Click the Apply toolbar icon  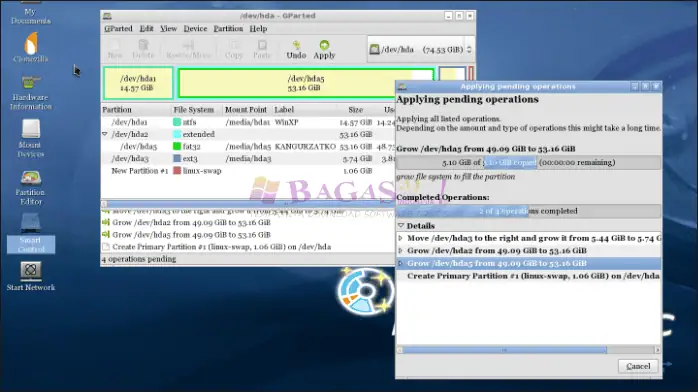[x=324, y=49]
